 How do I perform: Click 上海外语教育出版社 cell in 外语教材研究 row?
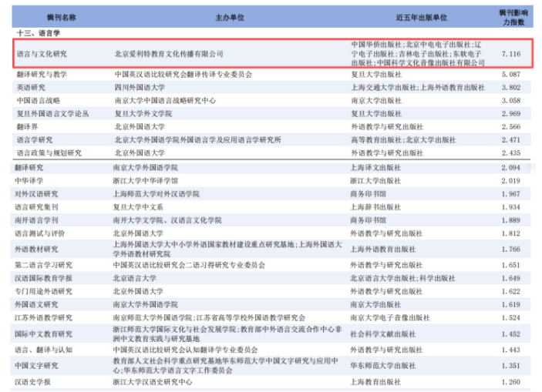[x=383, y=250]
